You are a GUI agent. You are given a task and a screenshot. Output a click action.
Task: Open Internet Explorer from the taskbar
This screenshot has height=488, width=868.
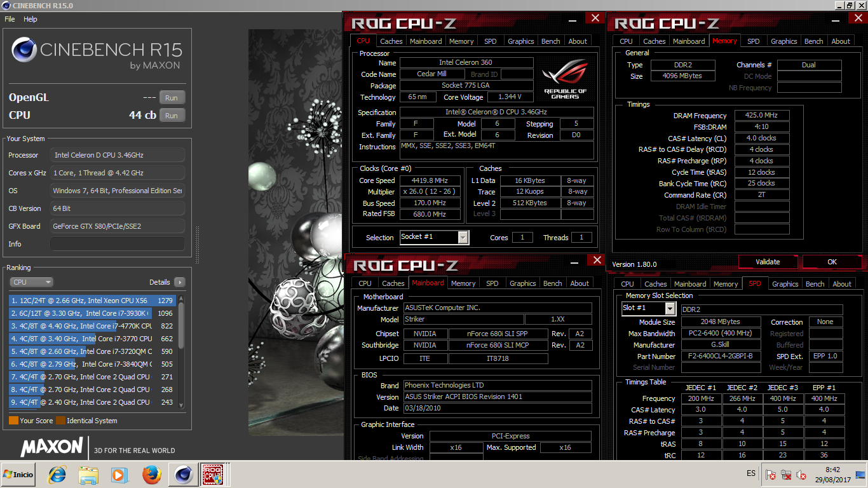click(x=57, y=474)
